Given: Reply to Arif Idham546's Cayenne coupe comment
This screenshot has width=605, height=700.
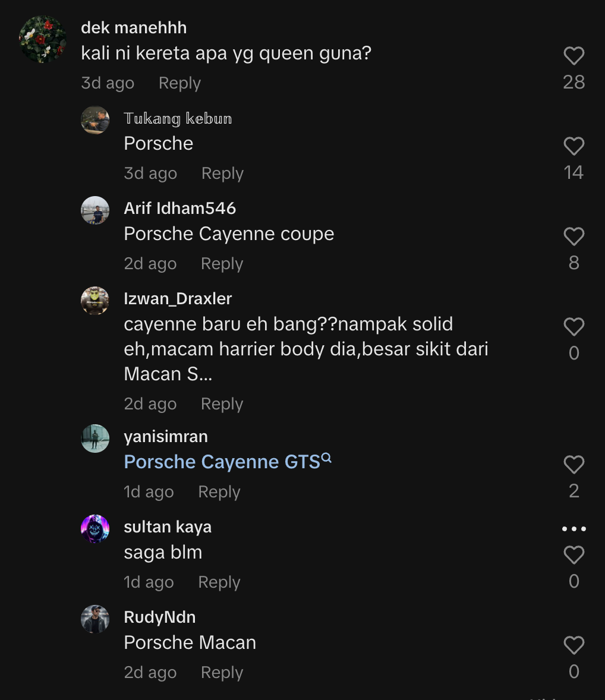Looking at the screenshot, I should pos(222,264).
